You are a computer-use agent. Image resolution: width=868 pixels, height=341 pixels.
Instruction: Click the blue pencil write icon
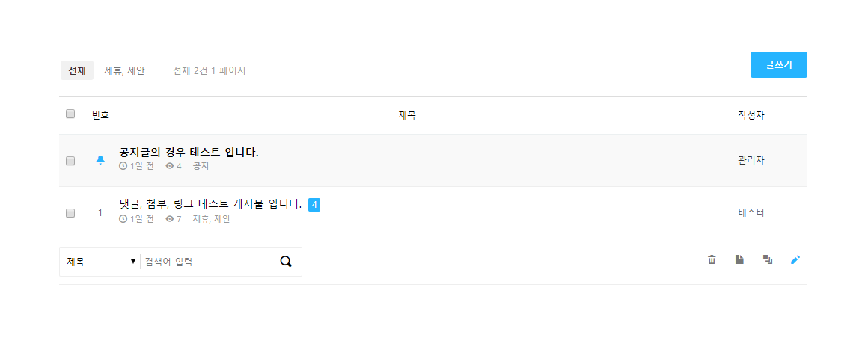pos(795,259)
